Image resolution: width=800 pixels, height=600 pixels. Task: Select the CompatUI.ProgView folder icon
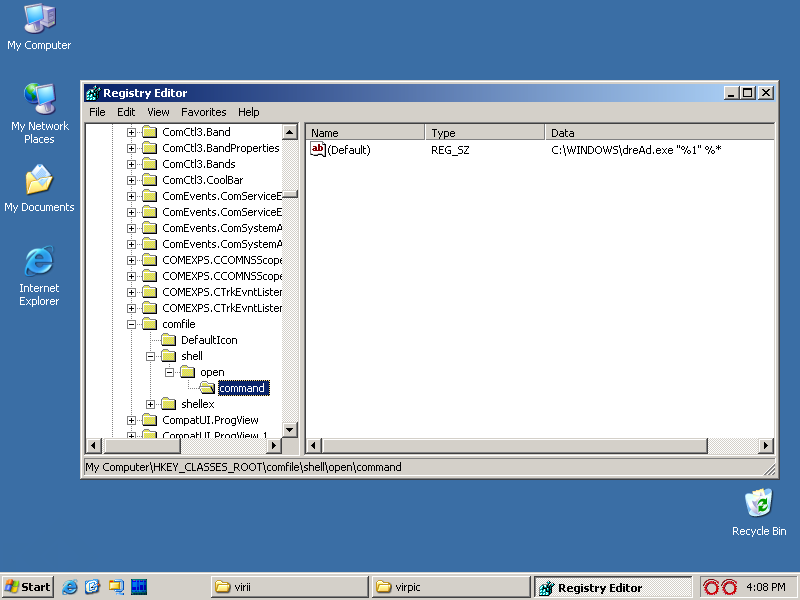pos(149,420)
